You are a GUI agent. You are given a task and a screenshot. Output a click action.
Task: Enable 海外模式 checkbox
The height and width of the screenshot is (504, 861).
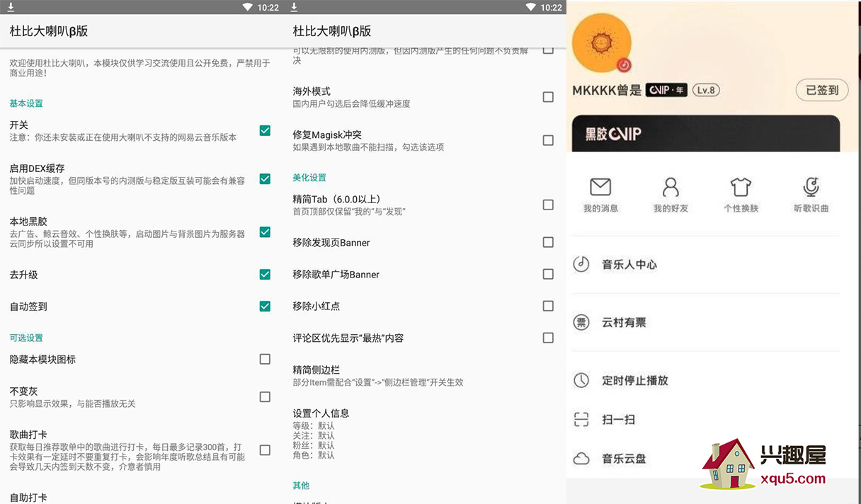tap(548, 97)
